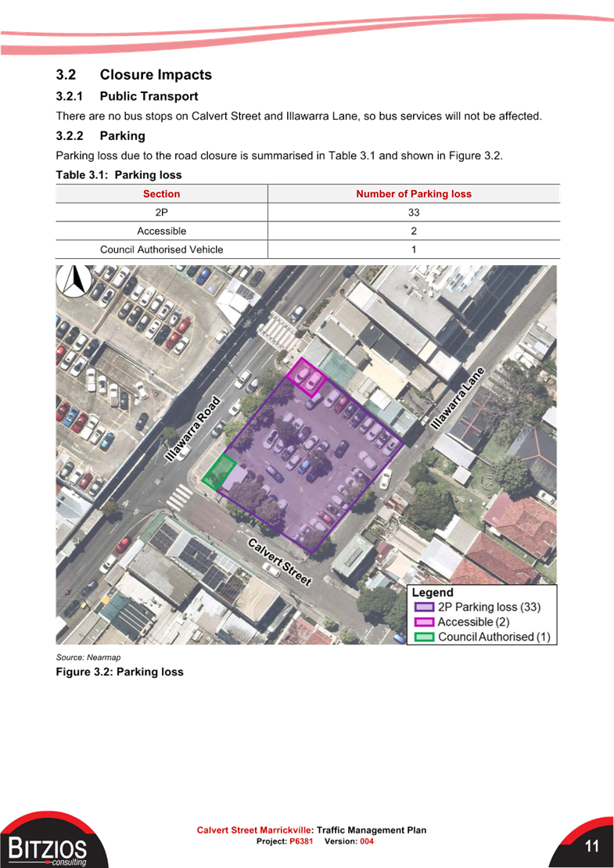Select the green Council Authorised area on map
The image size is (614, 868).
pos(220,472)
